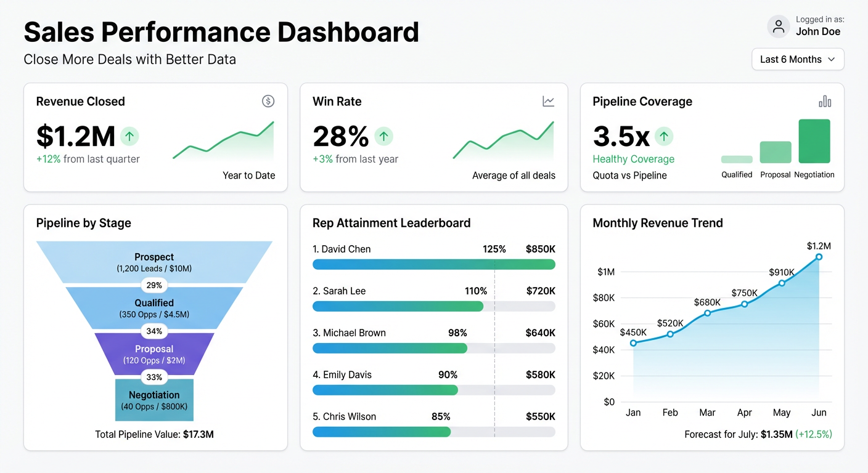Click the 29% conversion badge
Screen dimensions: 868x473
(154, 285)
